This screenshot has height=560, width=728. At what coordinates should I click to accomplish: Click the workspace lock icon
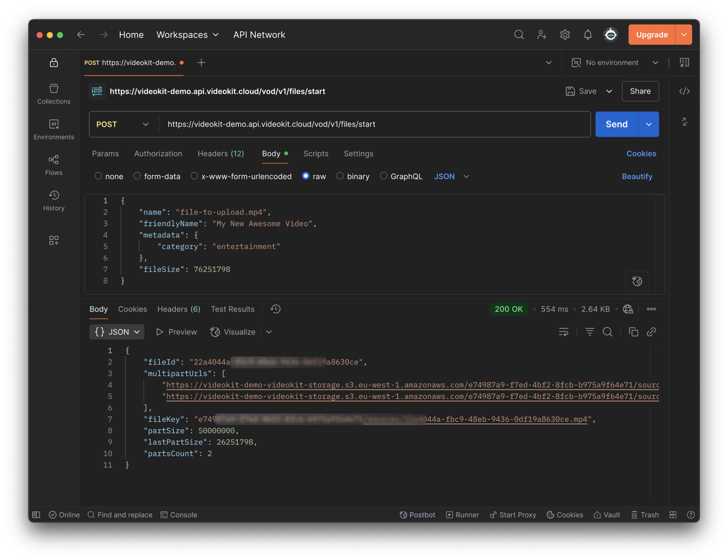click(x=54, y=63)
